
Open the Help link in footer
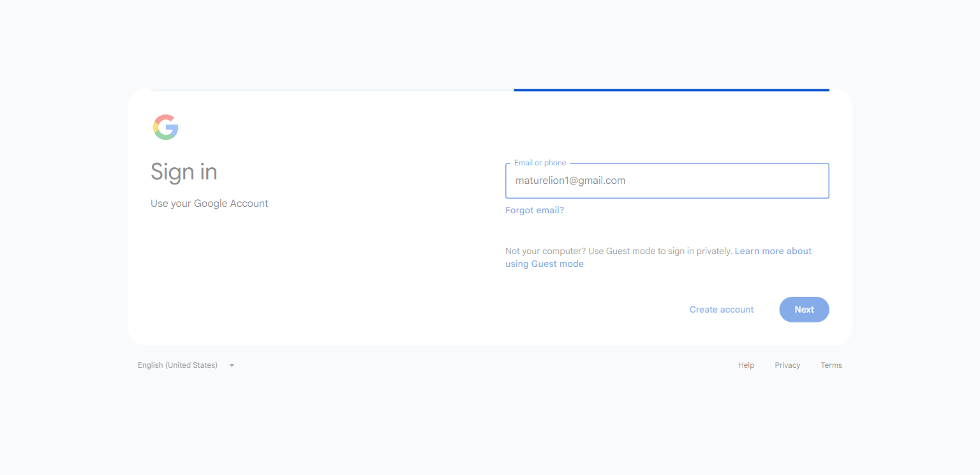pyautogui.click(x=746, y=365)
